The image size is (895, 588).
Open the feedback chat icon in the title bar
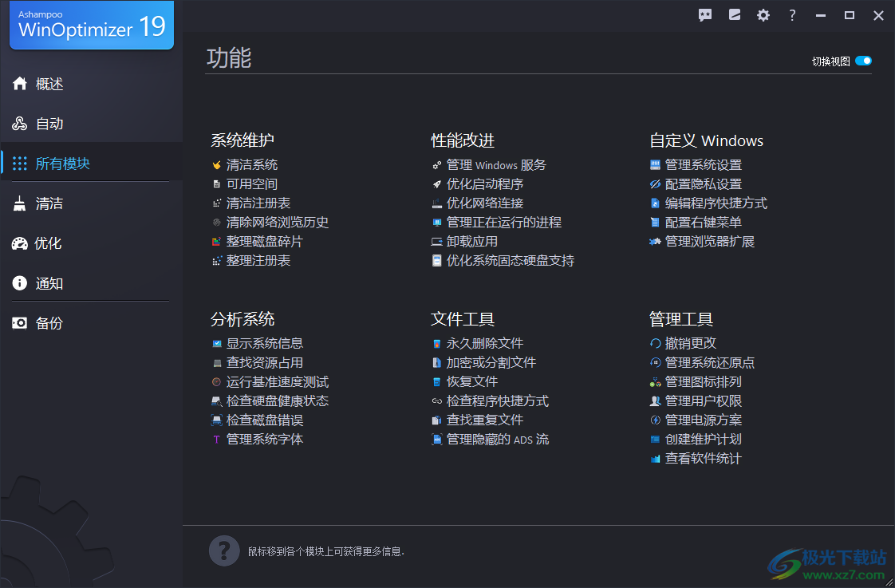(x=705, y=14)
